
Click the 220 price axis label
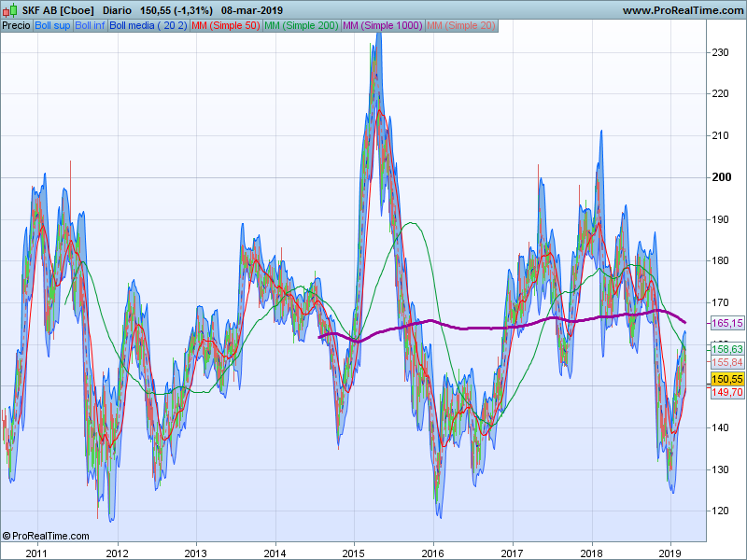click(720, 94)
